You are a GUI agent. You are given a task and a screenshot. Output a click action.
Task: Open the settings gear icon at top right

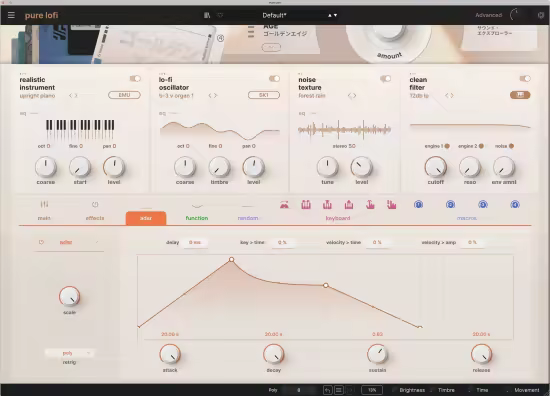[541, 15]
